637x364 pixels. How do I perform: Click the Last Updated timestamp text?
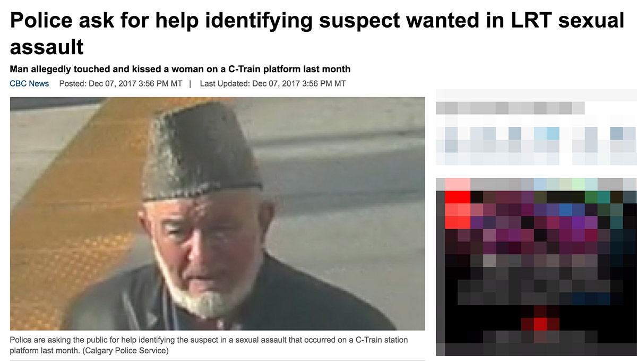tap(273, 84)
